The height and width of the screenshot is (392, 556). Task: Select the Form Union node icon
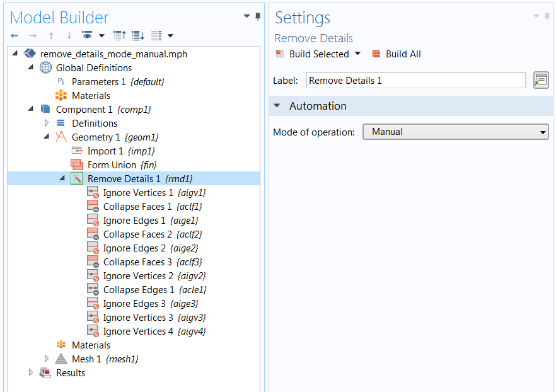tap(77, 165)
